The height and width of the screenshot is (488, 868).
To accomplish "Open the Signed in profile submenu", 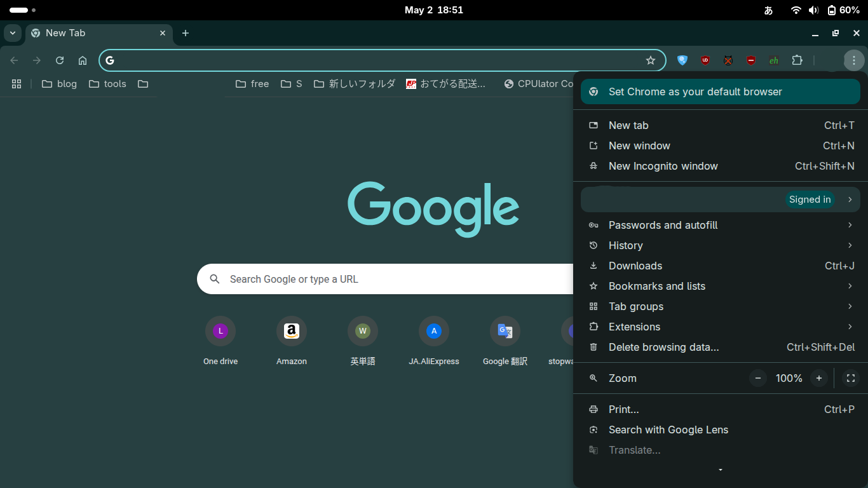I will (721, 200).
